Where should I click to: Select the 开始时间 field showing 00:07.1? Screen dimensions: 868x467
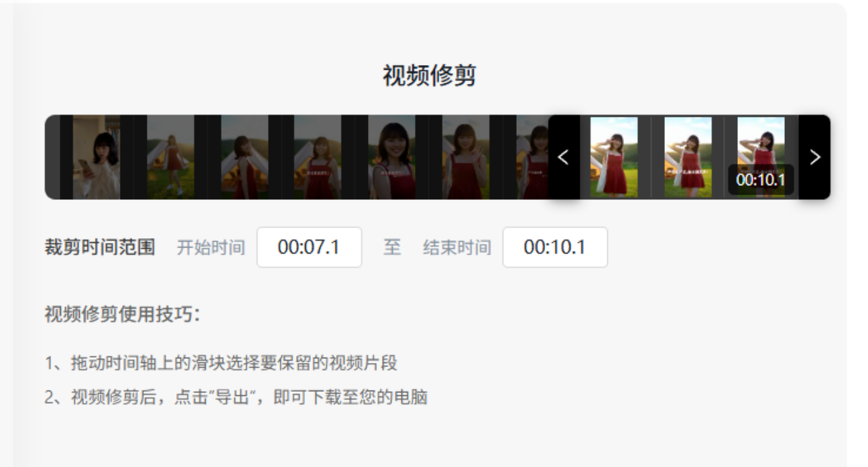pos(309,247)
